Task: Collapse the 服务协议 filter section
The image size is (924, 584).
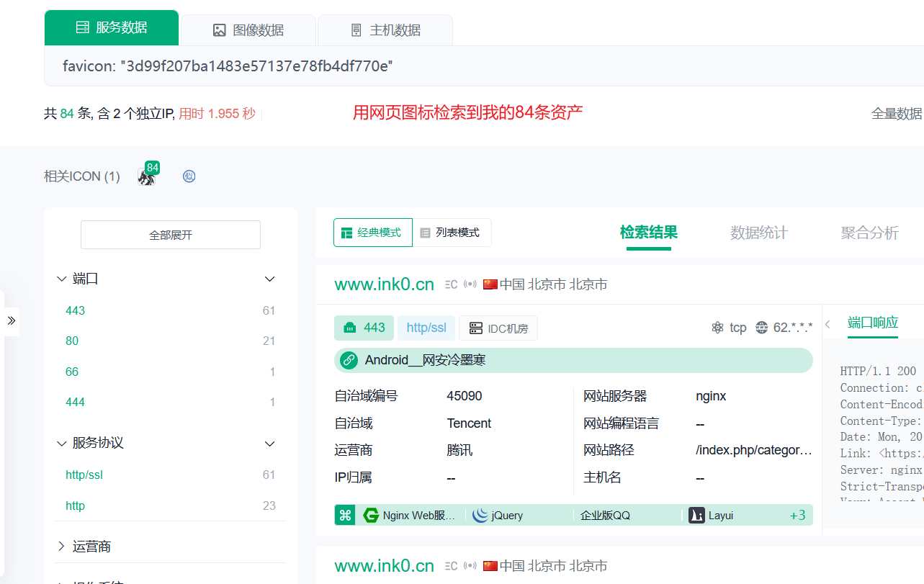Action: click(269, 444)
